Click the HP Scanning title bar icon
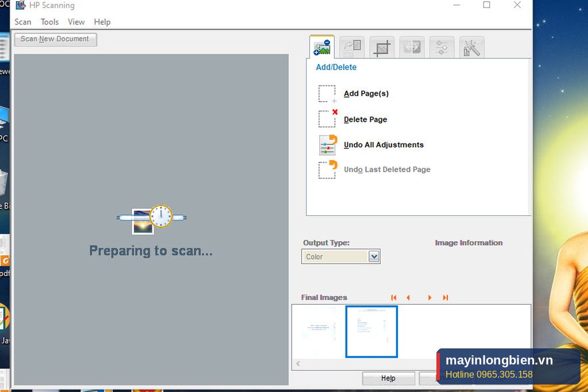The height and width of the screenshot is (392, 588). pos(21,5)
